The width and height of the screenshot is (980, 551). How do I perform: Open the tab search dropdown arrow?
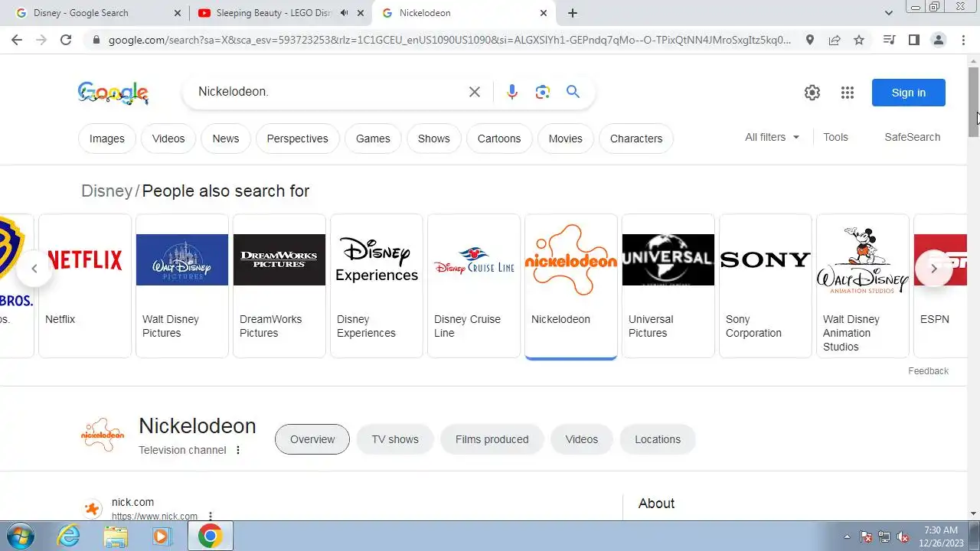coord(889,13)
